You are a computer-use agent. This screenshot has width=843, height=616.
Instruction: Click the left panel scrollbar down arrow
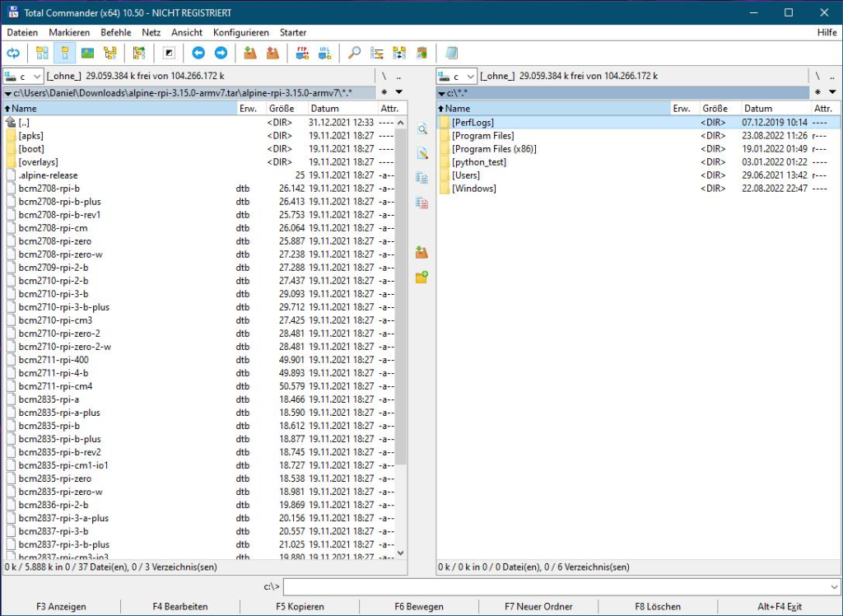point(401,553)
